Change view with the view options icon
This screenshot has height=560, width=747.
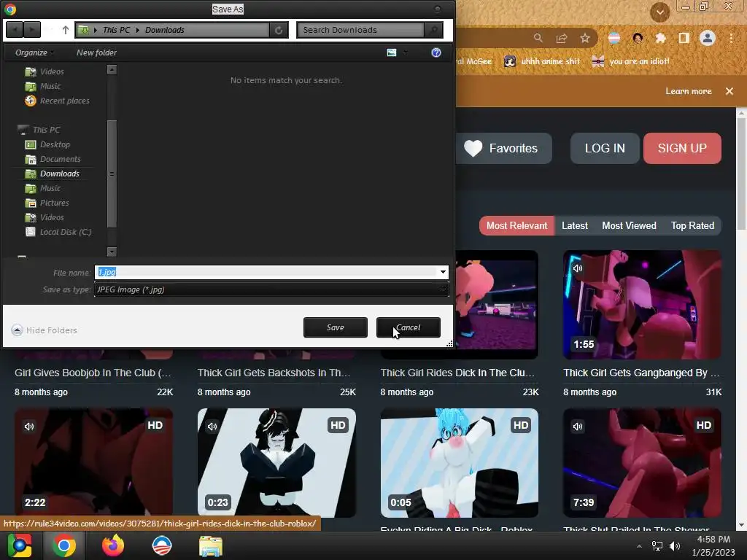(x=392, y=52)
